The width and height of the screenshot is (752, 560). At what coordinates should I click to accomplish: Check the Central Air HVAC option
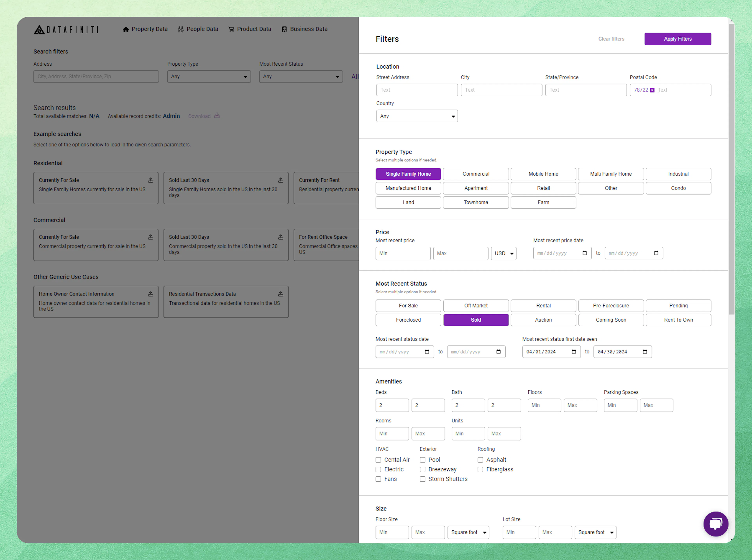click(378, 460)
